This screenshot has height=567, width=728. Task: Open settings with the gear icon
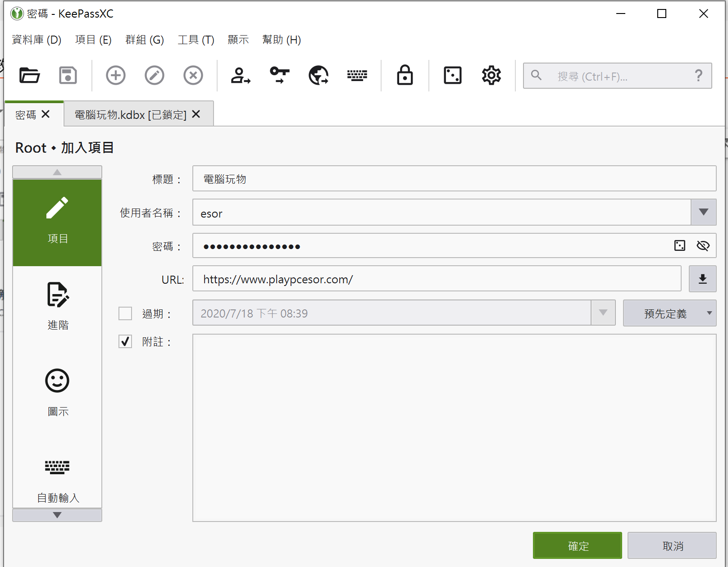click(491, 75)
